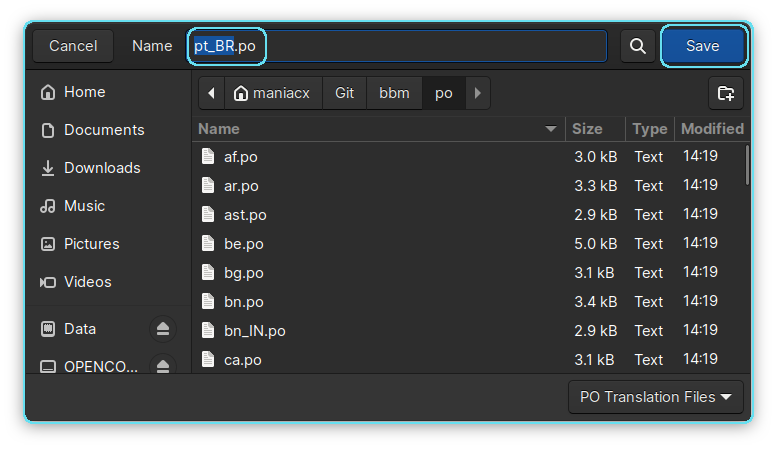Click the file list vertical scrollbar
776x449 pixels.
[x=747, y=165]
